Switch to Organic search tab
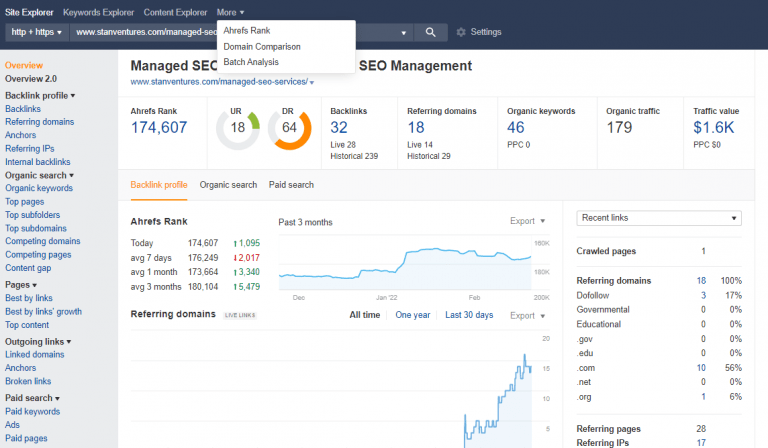 point(228,185)
